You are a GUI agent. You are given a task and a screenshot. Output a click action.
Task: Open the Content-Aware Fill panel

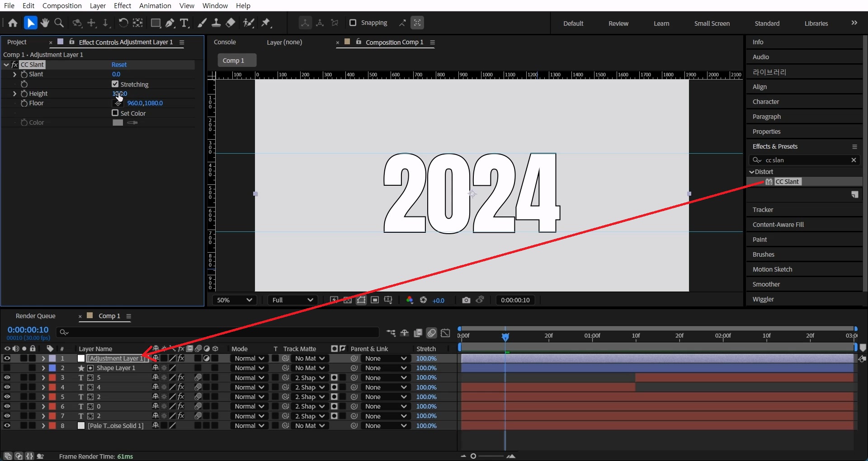click(x=778, y=225)
